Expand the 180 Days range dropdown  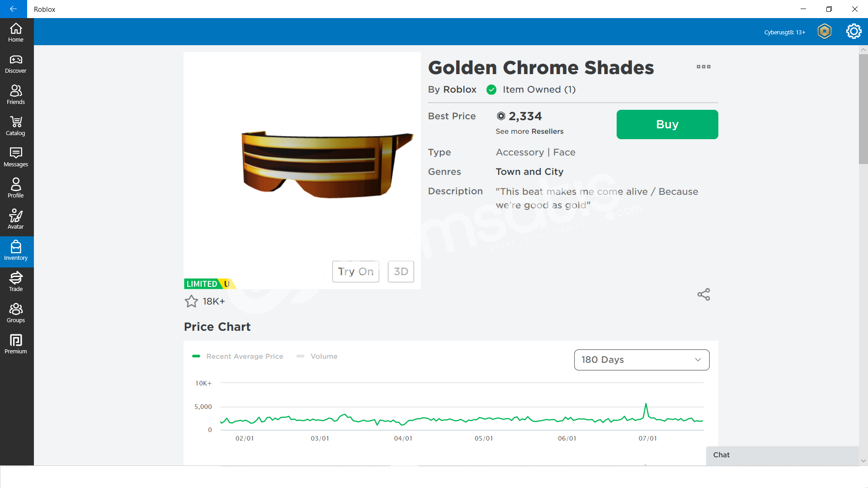pos(642,360)
